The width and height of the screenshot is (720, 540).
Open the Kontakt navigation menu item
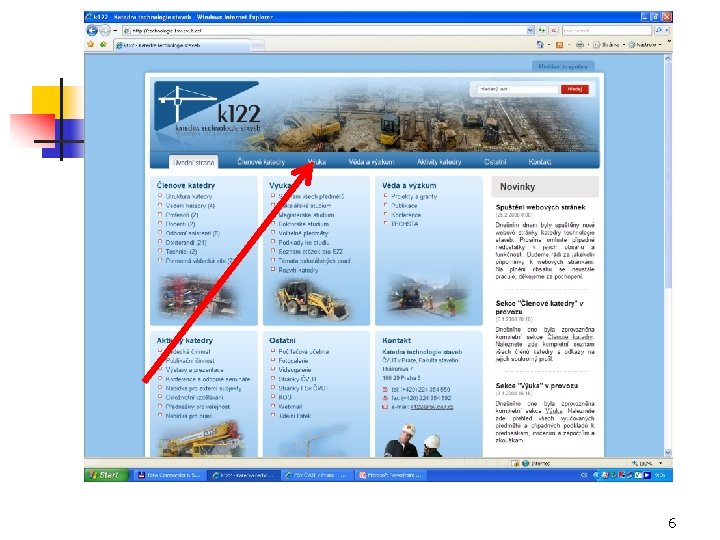click(x=540, y=162)
